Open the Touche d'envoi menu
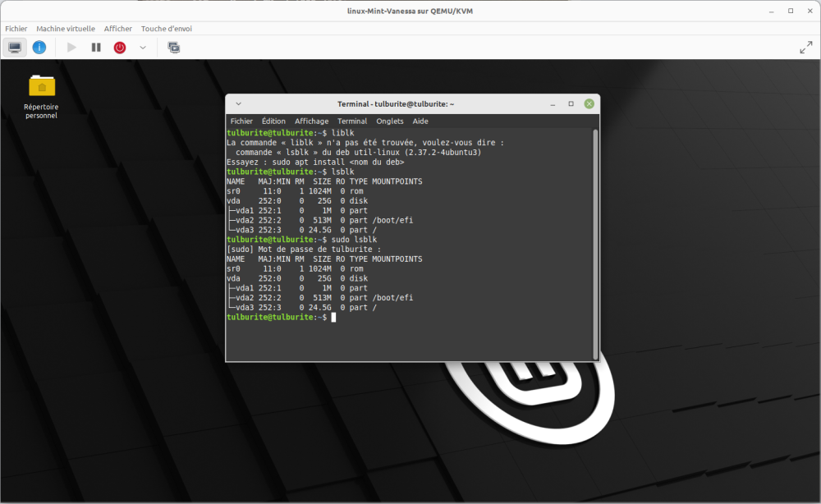This screenshot has height=504, width=821. [167, 29]
